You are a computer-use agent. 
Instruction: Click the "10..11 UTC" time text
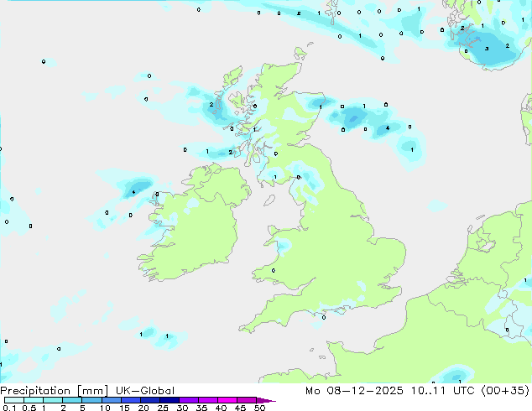(443, 391)
